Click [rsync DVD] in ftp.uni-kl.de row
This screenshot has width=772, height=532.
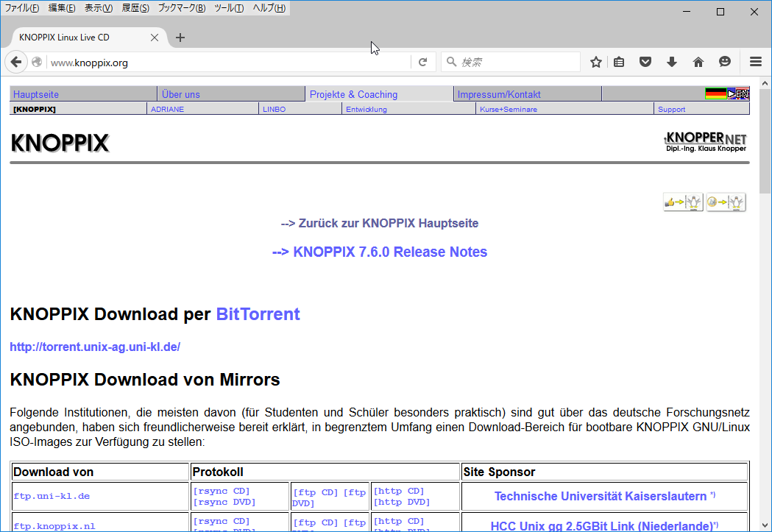[224, 503]
